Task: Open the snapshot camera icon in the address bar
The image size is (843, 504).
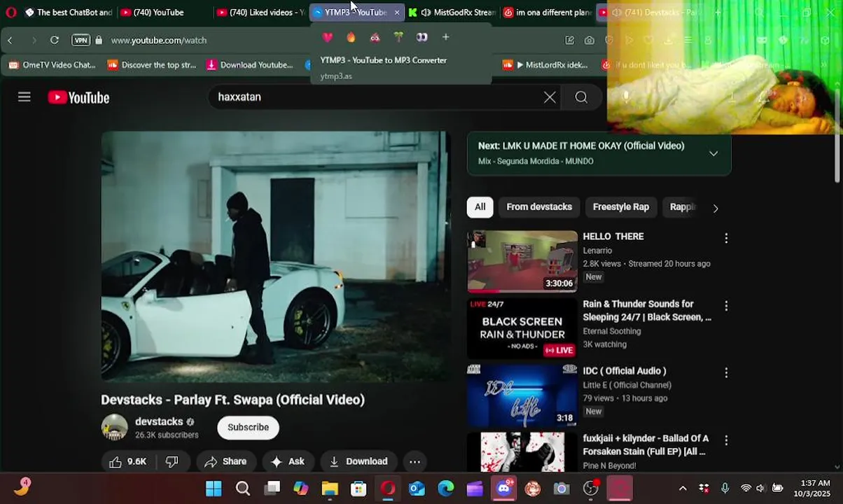Action: (590, 40)
